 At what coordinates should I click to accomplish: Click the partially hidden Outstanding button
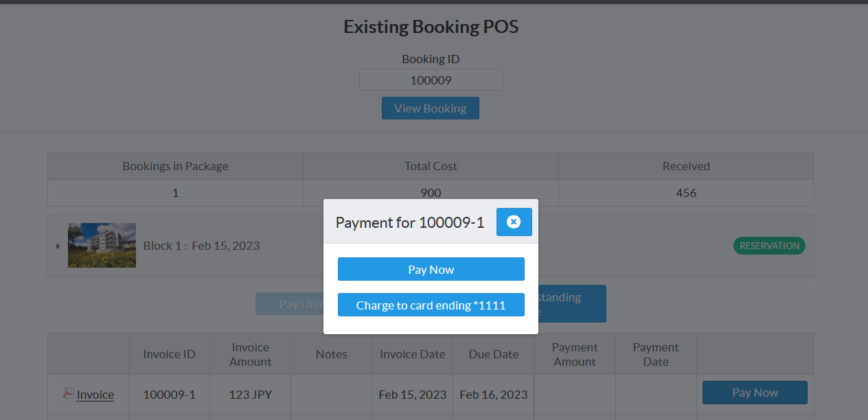pyautogui.click(x=571, y=303)
